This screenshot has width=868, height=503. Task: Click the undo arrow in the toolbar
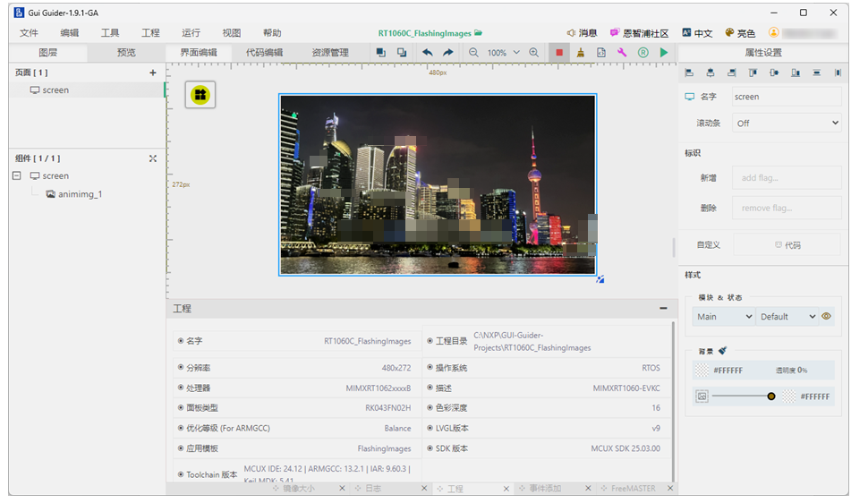[x=428, y=53]
